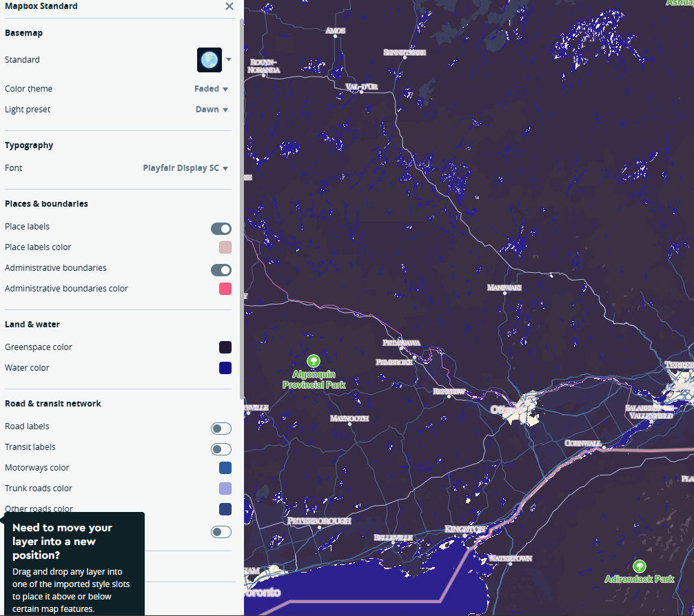Click the Adirondack Park tree icon

[x=640, y=566]
